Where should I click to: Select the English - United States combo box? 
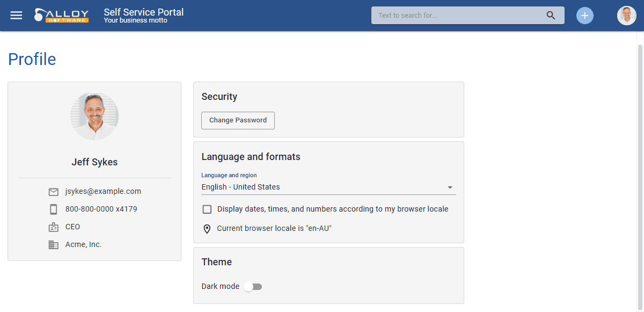[328, 187]
